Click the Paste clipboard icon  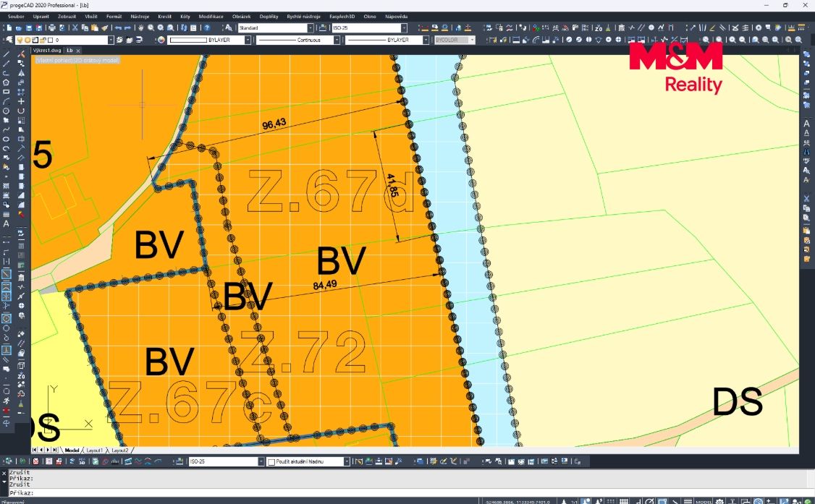tap(95, 28)
